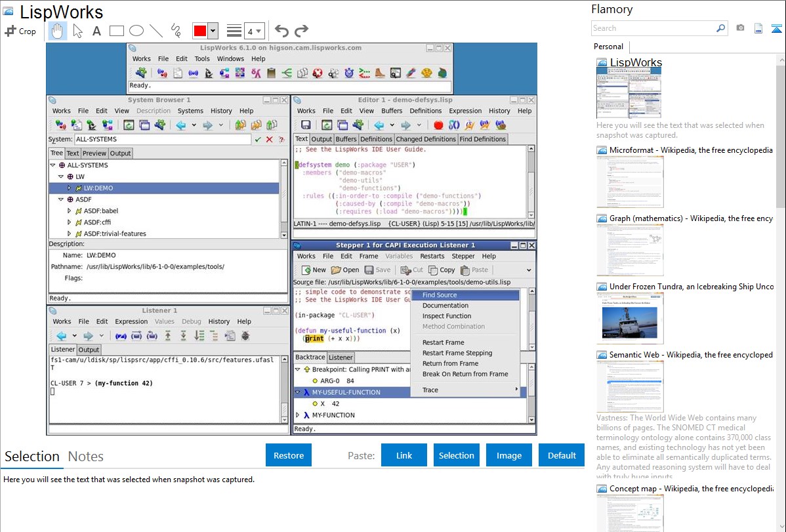This screenshot has width=786, height=532.
Task: Click the green checkmark beside System field
Action: (x=258, y=139)
